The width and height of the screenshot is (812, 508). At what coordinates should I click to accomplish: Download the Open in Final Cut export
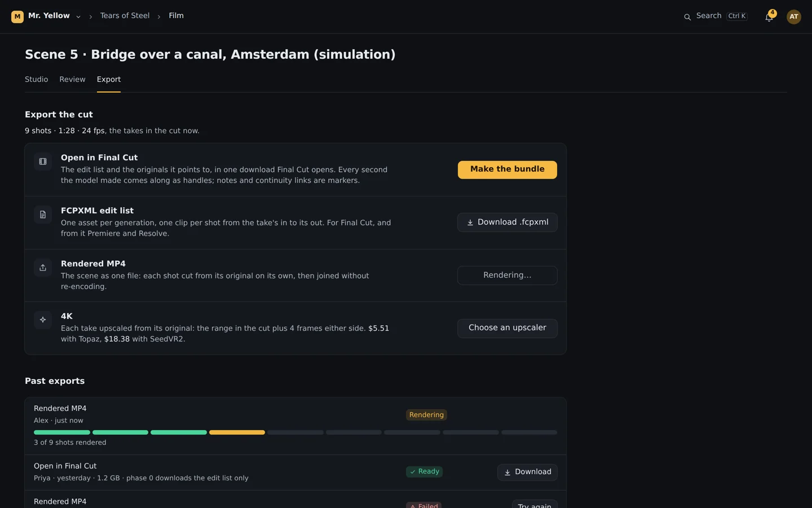click(527, 472)
